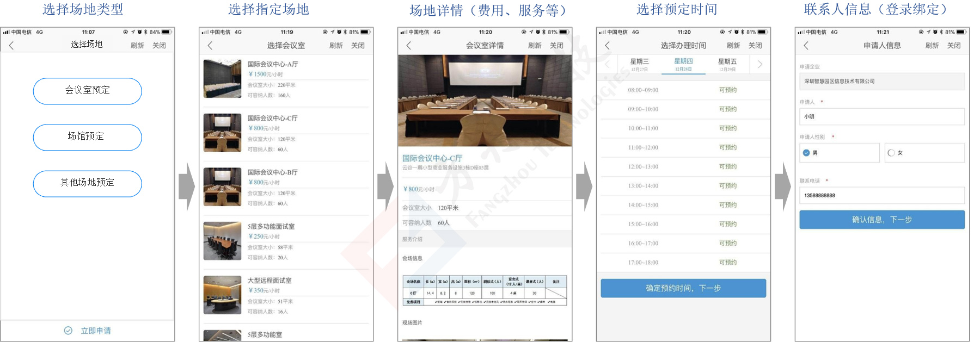The width and height of the screenshot is (980, 342).
Task: Click 关闭 on 会议室详情 screen
Action: 556,46
